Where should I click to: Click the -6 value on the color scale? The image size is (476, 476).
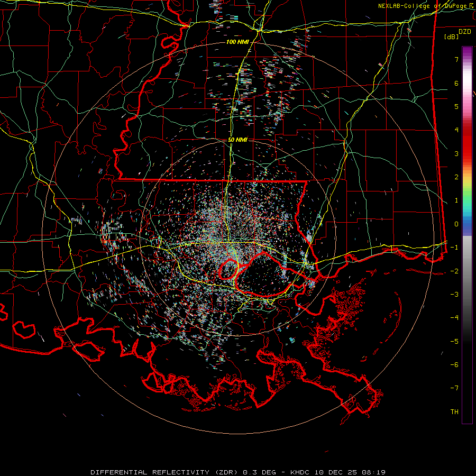point(454,364)
